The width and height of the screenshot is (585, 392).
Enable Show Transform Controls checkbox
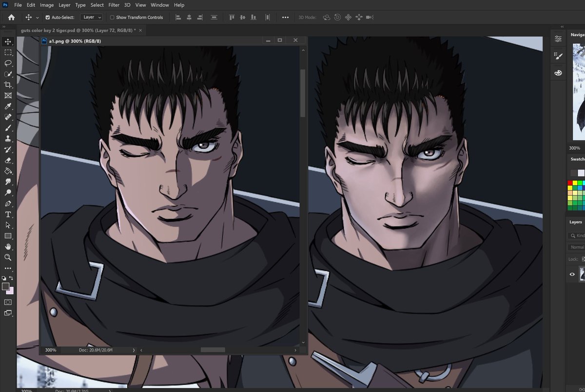pyautogui.click(x=112, y=17)
